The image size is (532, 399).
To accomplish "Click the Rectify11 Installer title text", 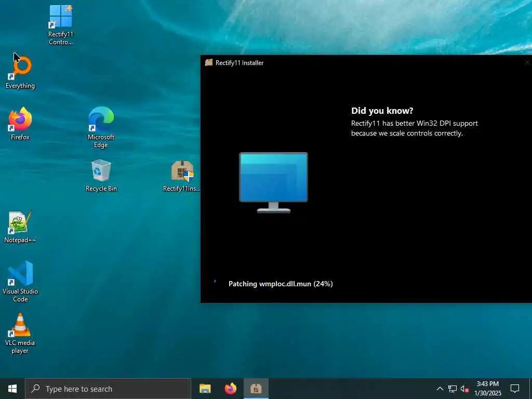I will [x=240, y=63].
